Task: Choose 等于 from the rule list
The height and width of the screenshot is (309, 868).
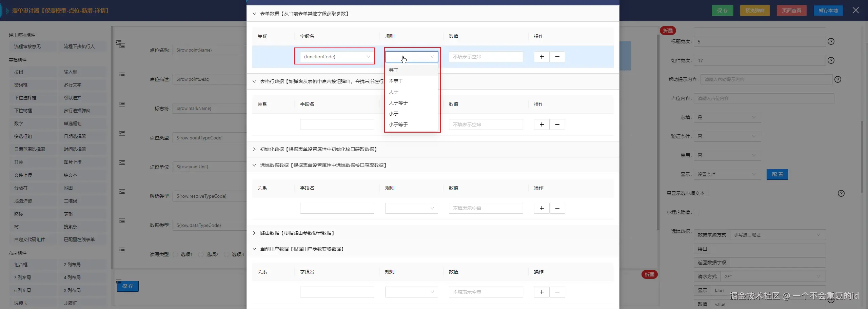Action: 411,70
